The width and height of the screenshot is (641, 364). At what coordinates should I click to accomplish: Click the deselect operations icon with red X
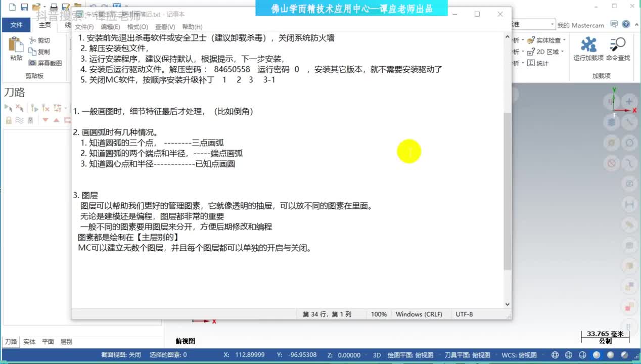[x=20, y=108]
